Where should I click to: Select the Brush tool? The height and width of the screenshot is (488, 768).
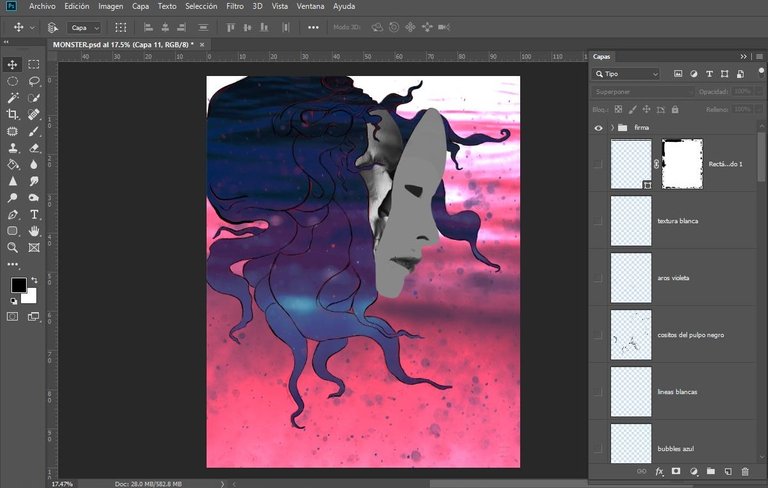34,131
